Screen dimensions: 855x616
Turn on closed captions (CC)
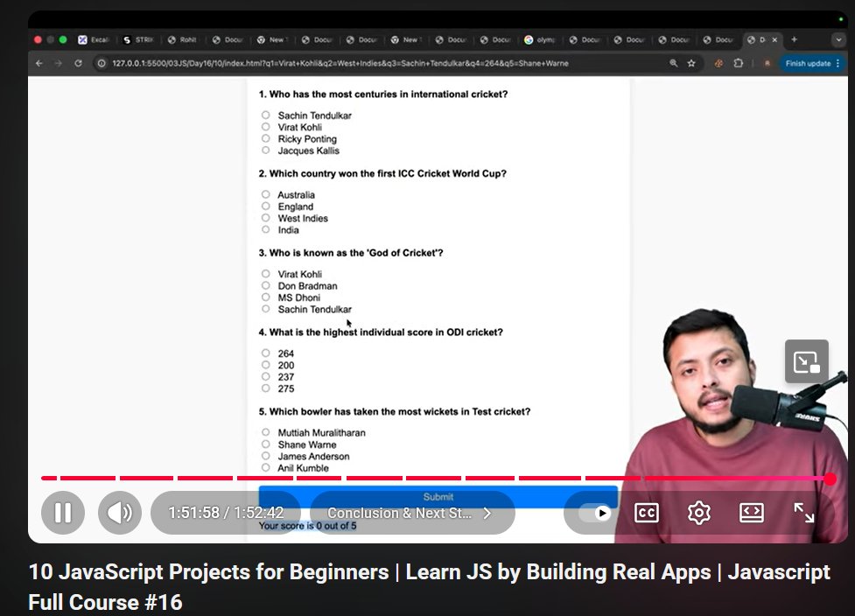click(647, 513)
